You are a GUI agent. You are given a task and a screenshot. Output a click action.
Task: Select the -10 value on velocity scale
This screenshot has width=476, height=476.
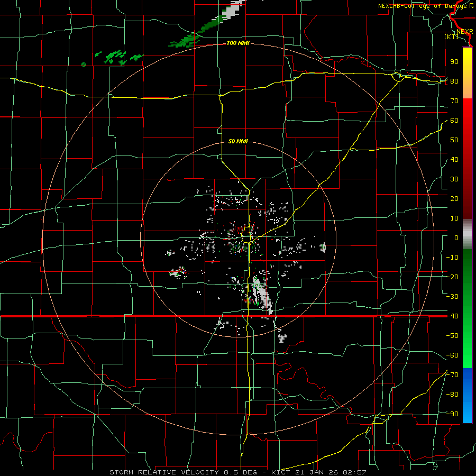click(x=452, y=258)
